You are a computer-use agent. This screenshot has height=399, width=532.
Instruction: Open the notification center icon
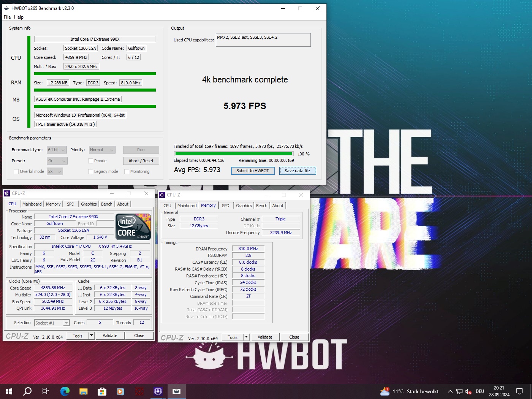tap(519, 391)
